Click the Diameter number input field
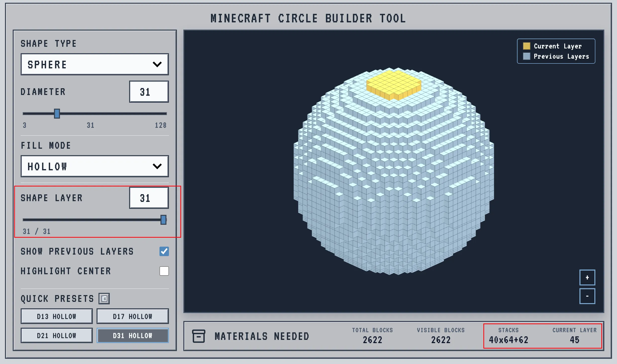 (x=149, y=92)
